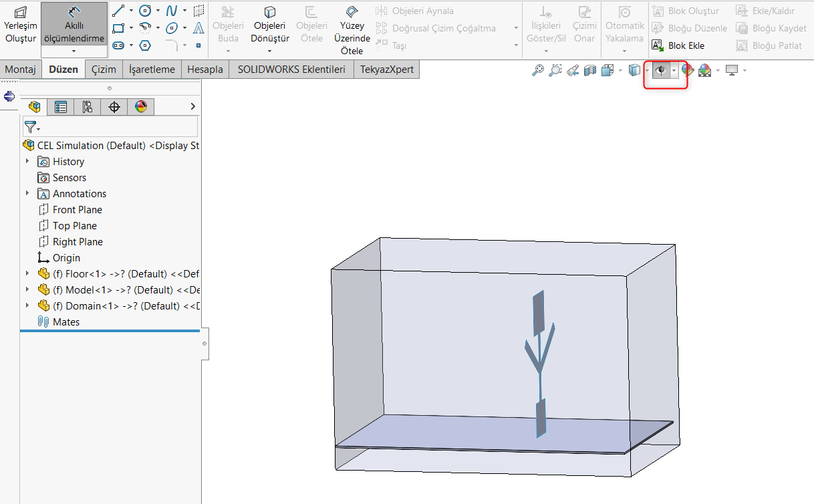
Task: Click the Point sketch tool
Action: [198, 45]
